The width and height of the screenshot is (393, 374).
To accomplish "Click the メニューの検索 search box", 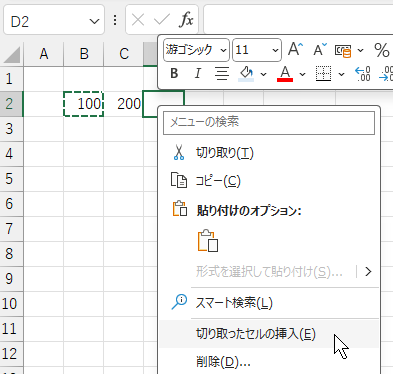I will [x=269, y=122].
